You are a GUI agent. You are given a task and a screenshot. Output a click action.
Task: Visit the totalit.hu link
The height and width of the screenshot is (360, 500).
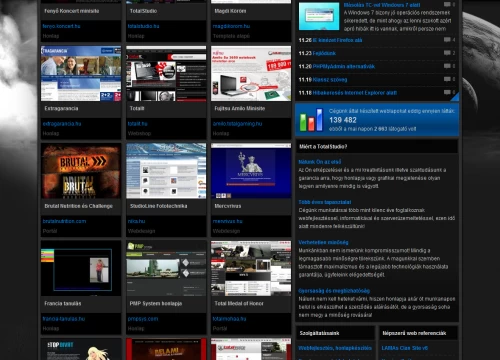(x=138, y=124)
